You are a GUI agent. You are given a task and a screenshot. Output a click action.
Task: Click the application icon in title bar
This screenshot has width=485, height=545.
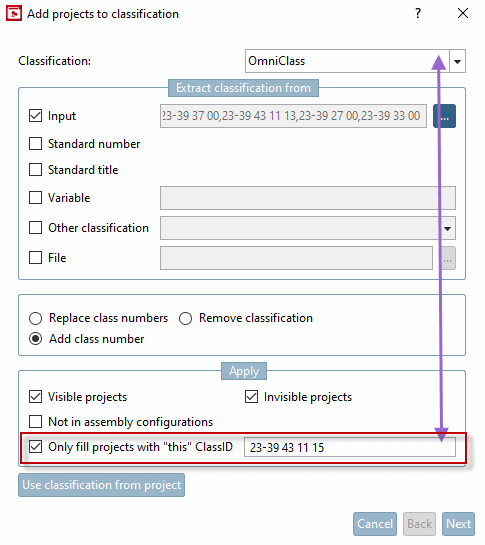(x=14, y=13)
